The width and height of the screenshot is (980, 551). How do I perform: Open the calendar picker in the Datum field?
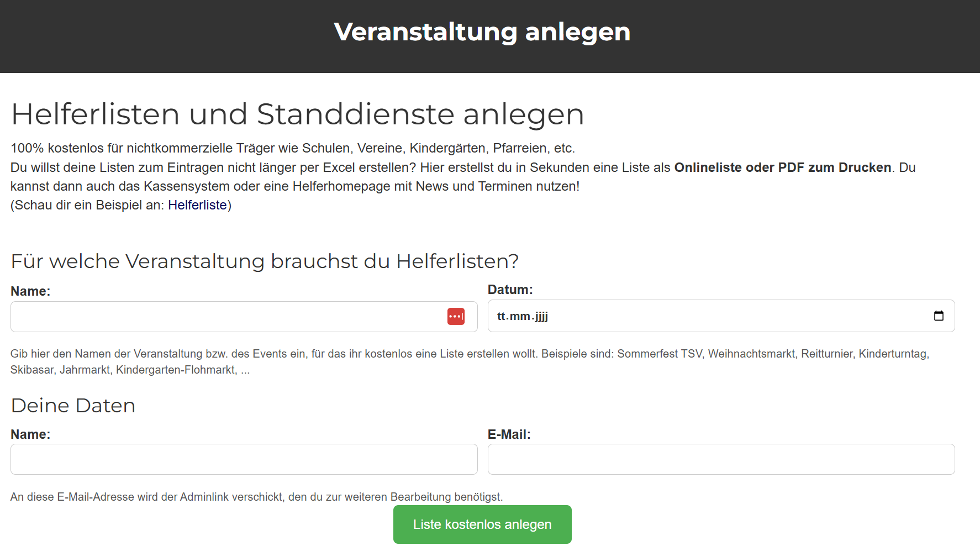(x=939, y=316)
